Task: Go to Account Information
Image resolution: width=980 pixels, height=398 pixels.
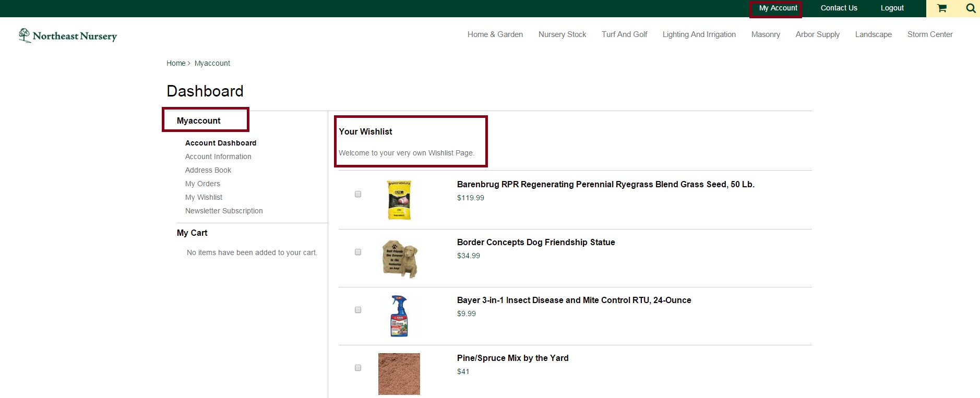Action: point(218,156)
